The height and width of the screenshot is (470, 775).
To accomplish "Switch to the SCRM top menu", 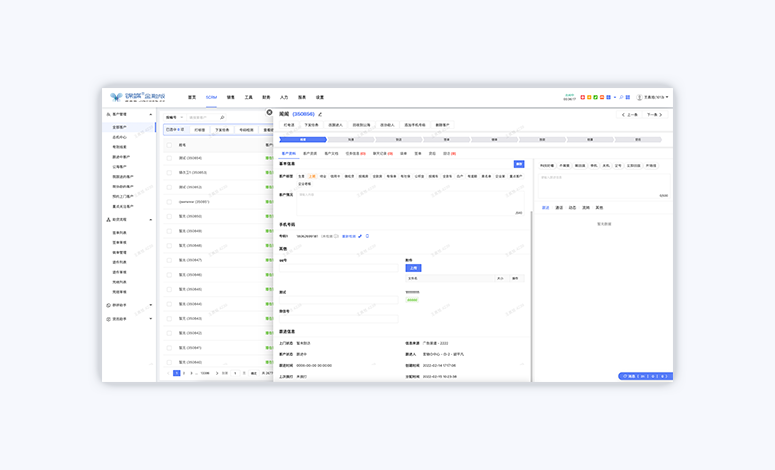I will pyautogui.click(x=211, y=98).
